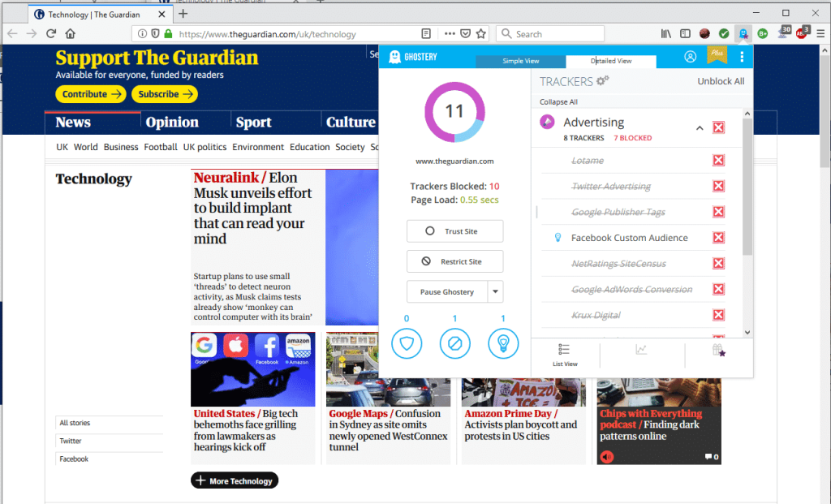The width and height of the screenshot is (831, 504).
Task: Click the Ghostery extension toolbar icon
Action: (743, 34)
